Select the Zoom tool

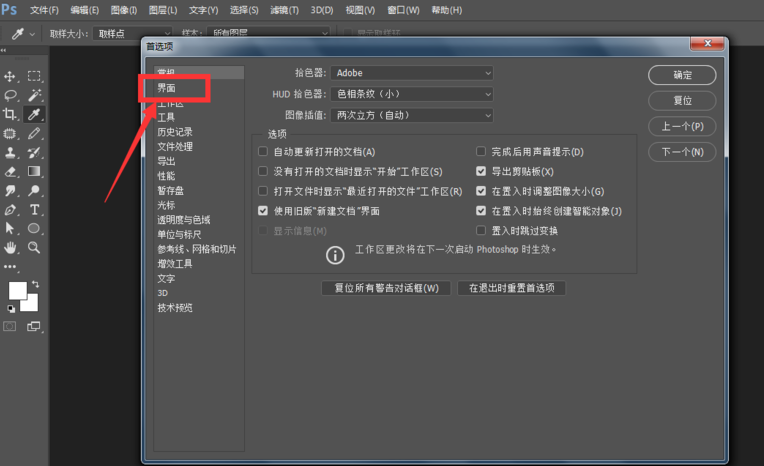point(34,248)
